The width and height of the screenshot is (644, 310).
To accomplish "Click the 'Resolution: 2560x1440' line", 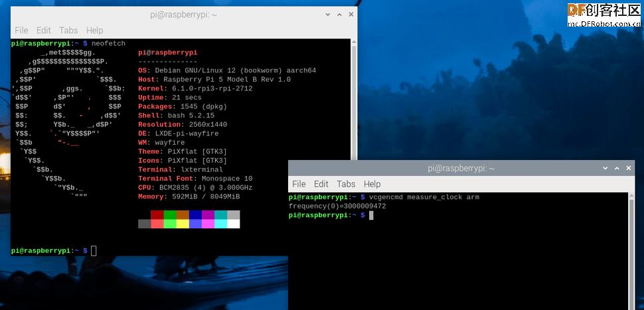I will 183,124.
